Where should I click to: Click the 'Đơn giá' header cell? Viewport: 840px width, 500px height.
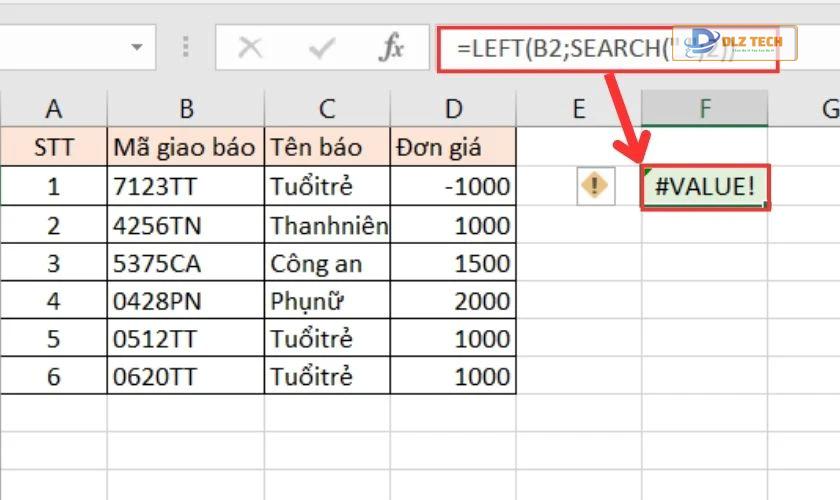453,147
